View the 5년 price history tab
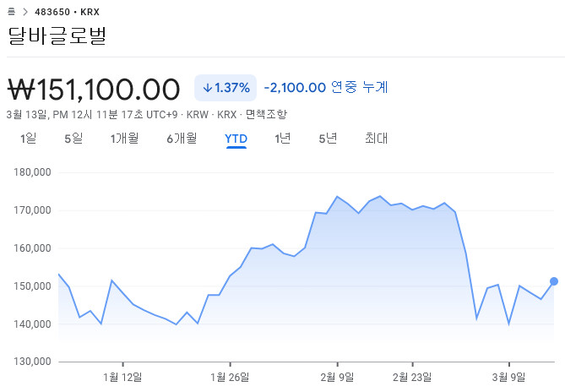 (328, 139)
